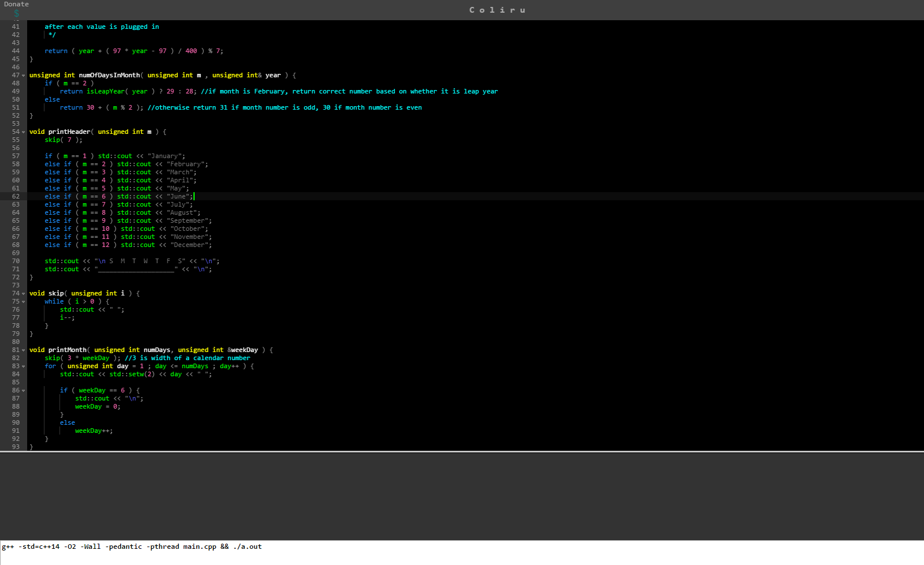Image resolution: width=924 pixels, height=565 pixels.
Task: Click the g++ compile command input field
Action: (x=462, y=552)
